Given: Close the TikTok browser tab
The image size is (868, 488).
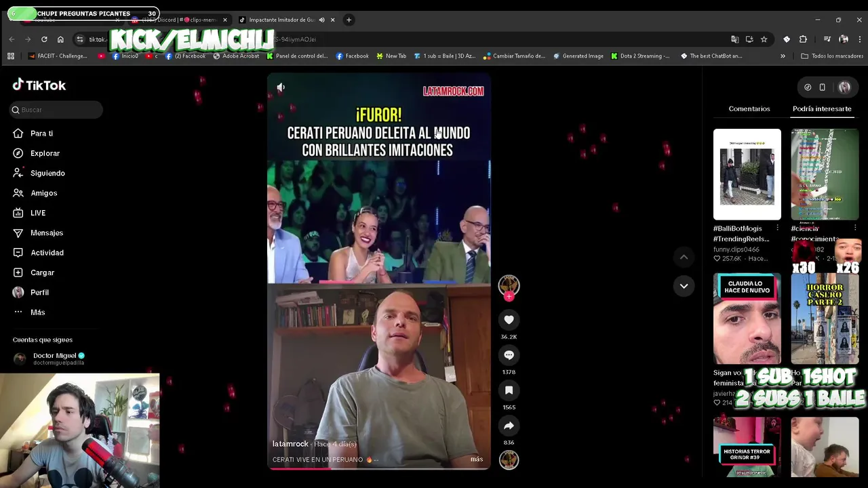Looking at the screenshot, I should click(x=332, y=20).
